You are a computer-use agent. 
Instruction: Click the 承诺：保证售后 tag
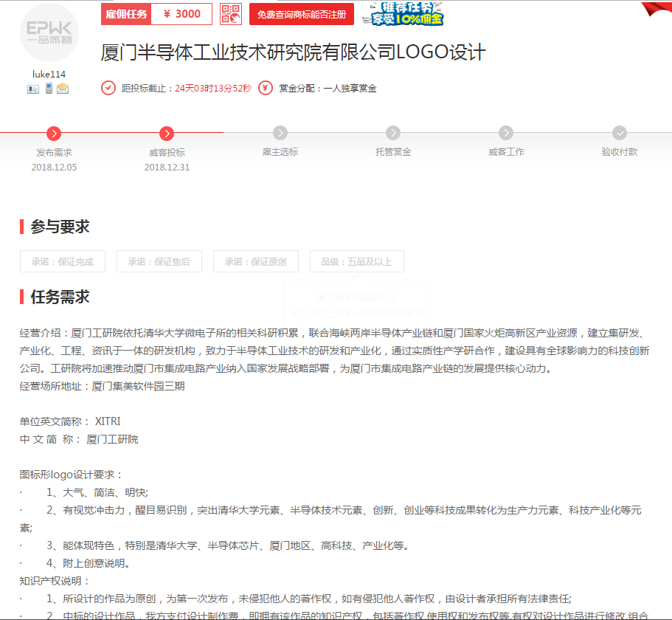click(x=159, y=261)
